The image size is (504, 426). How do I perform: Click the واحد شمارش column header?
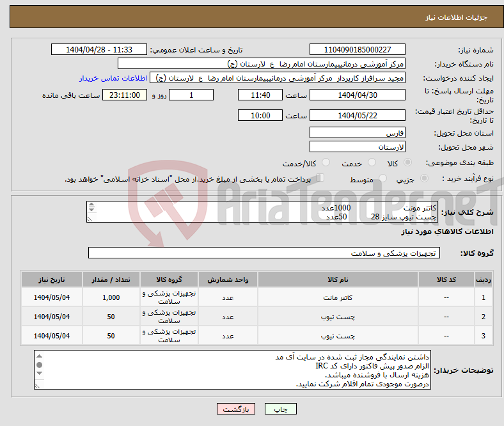click(228, 280)
